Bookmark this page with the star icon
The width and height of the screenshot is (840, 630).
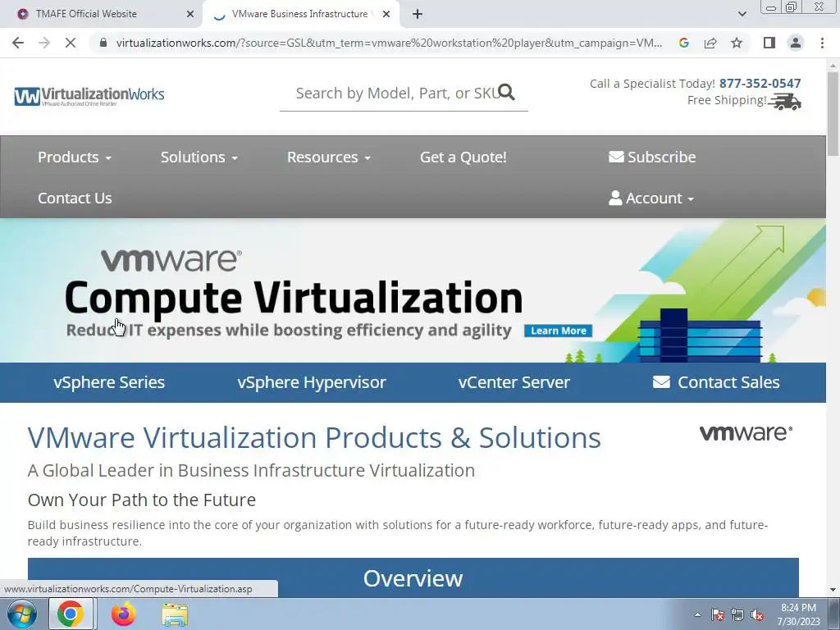point(737,43)
